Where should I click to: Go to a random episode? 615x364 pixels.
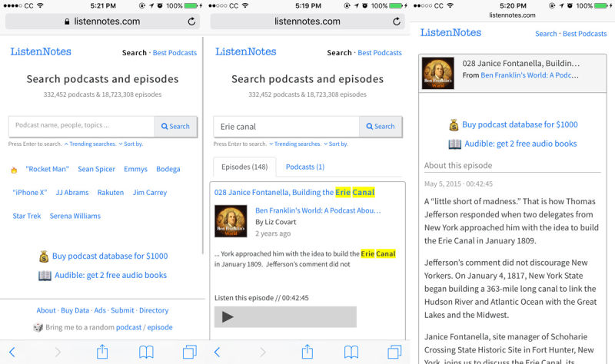point(160,327)
